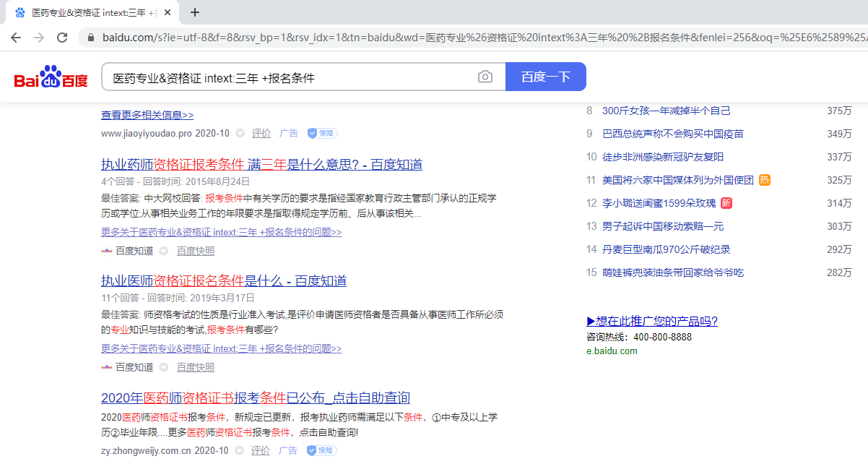Expand dropdown arrow next to zy.zhongweijy.com.cn date
The image size is (868, 464).
tap(240, 450)
